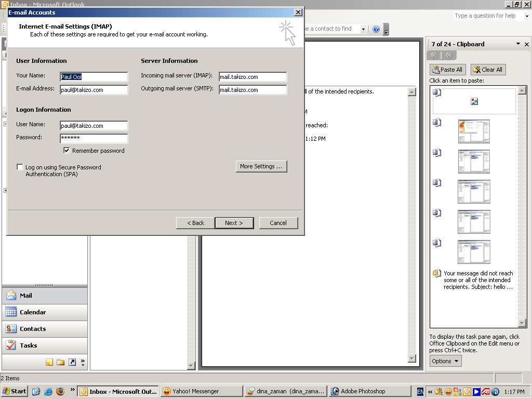Click the clipboard icon in system tray
The width and height of the screenshot is (532, 399).
click(438, 392)
